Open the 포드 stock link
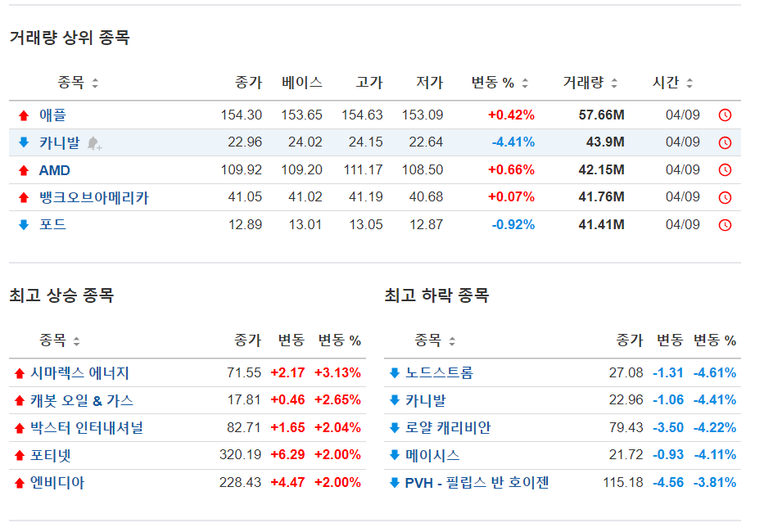 pyautogui.click(x=52, y=224)
